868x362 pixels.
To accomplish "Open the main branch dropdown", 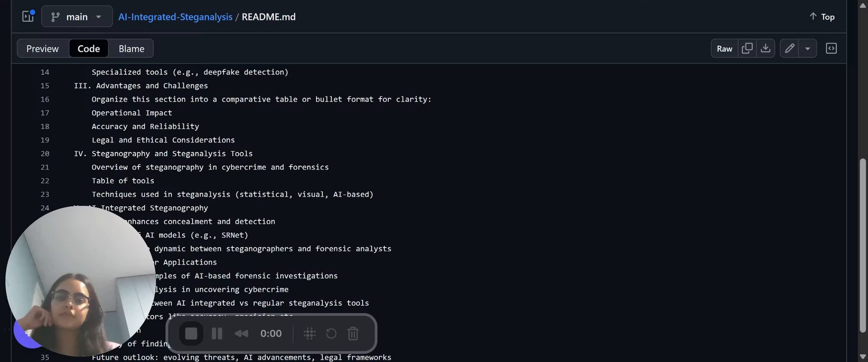I will pyautogui.click(x=77, y=17).
